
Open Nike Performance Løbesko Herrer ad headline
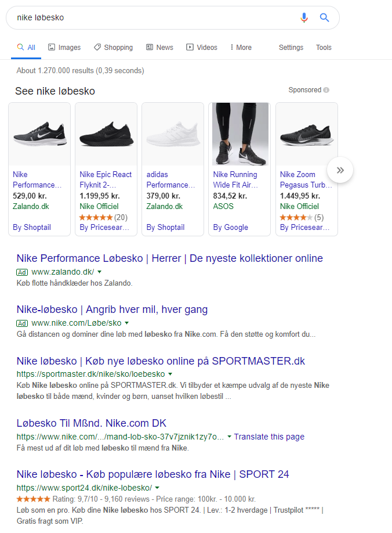(170, 258)
